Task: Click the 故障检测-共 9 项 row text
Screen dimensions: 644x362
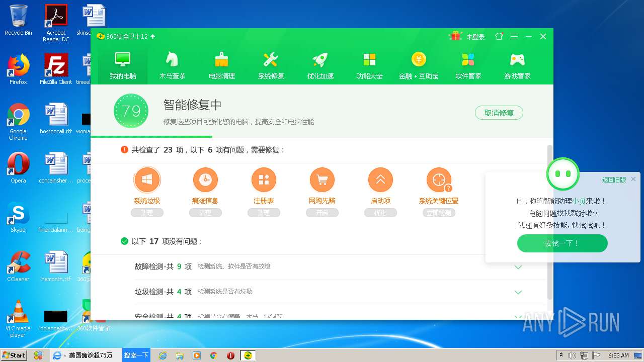Action: [x=163, y=266]
